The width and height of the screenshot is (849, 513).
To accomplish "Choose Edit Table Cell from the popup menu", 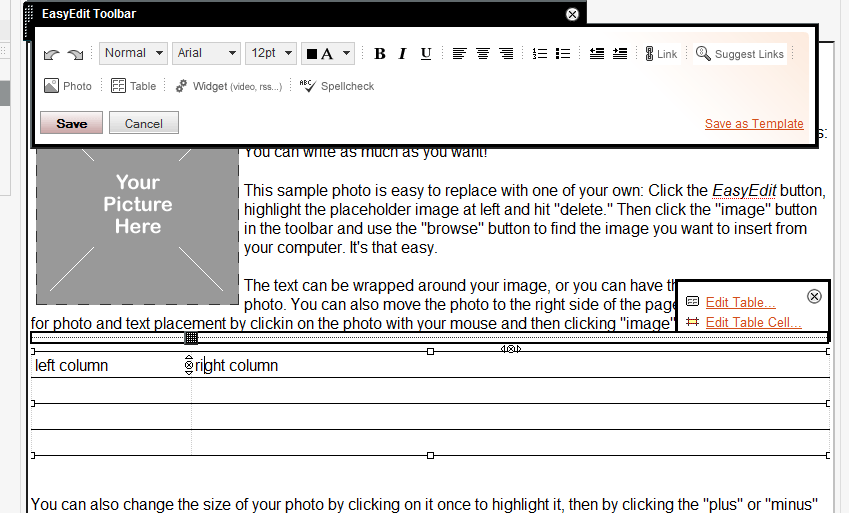I will pos(753,322).
